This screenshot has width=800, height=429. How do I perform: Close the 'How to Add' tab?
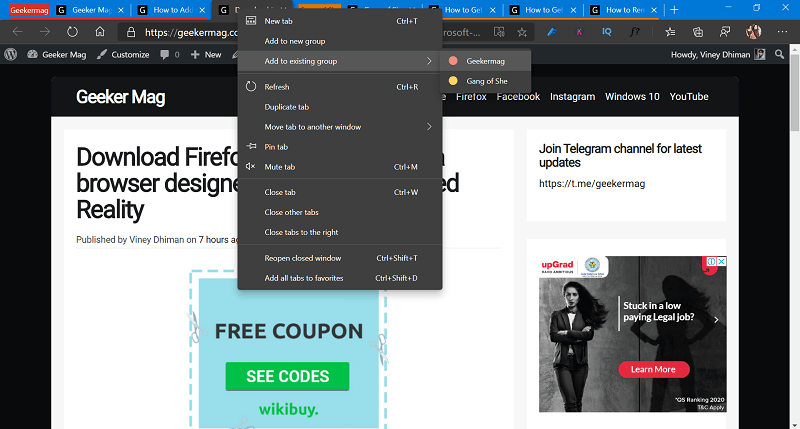[x=202, y=10]
